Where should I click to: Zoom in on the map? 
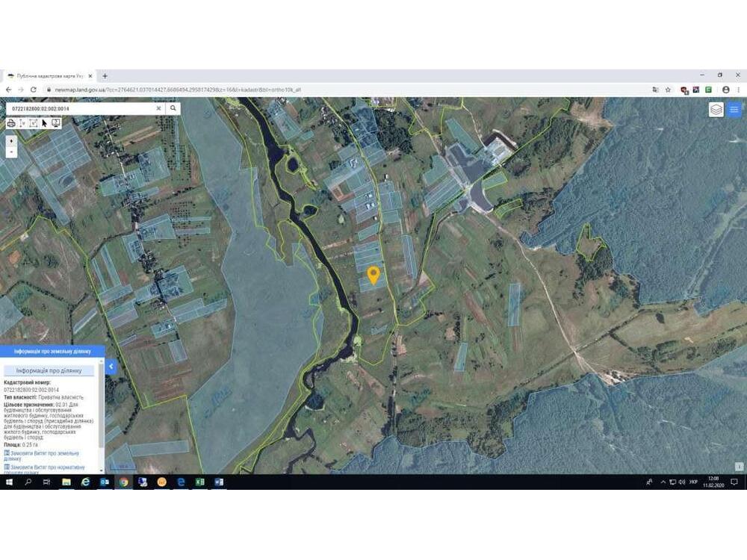(x=11, y=140)
